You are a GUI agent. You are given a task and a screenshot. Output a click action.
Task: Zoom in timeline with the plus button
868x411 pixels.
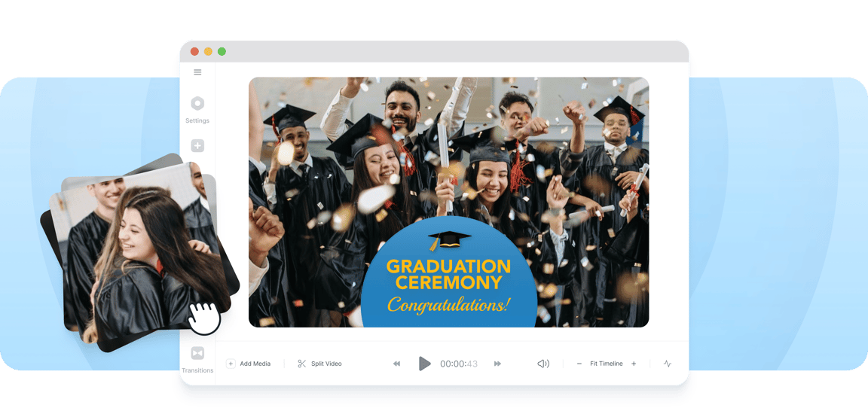[634, 364]
